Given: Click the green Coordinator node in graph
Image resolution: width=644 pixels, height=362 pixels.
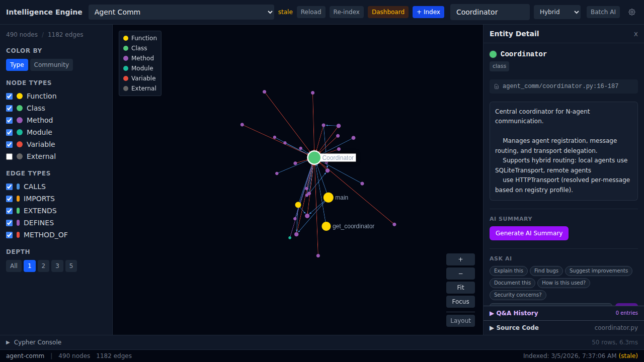Looking at the screenshot, I should [x=314, y=157].
